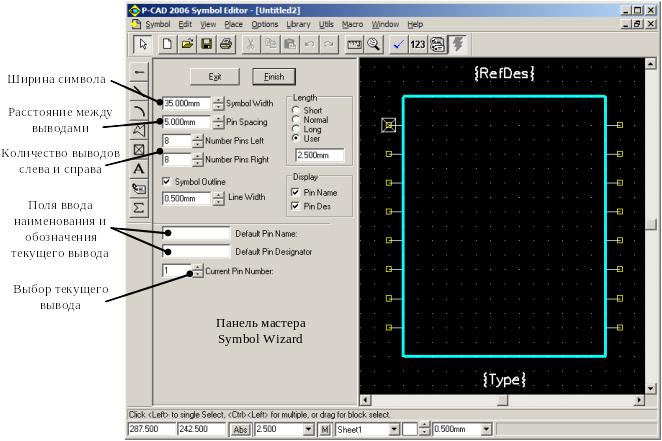Open the Library menu
662x441 pixels.
pos(298,24)
